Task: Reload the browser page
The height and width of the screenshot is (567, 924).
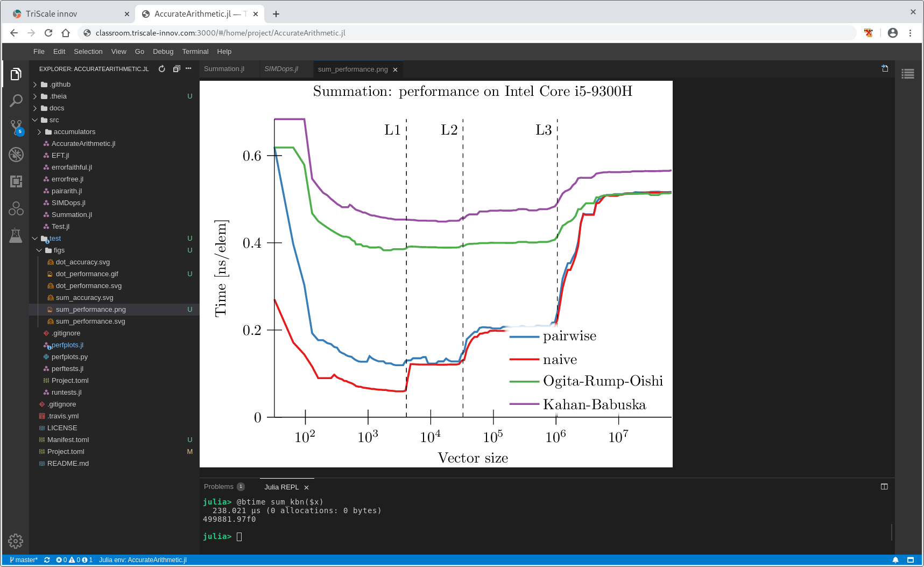Action: 48,33
